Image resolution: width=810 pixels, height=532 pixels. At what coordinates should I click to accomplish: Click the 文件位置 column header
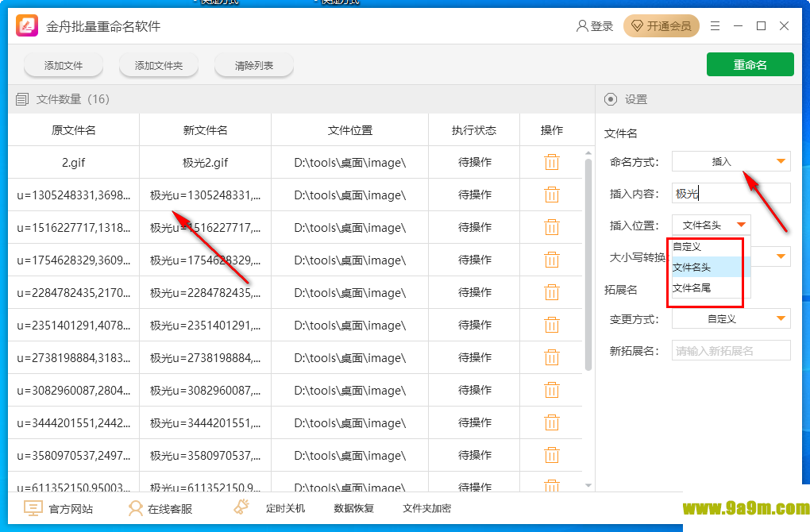[x=349, y=130]
